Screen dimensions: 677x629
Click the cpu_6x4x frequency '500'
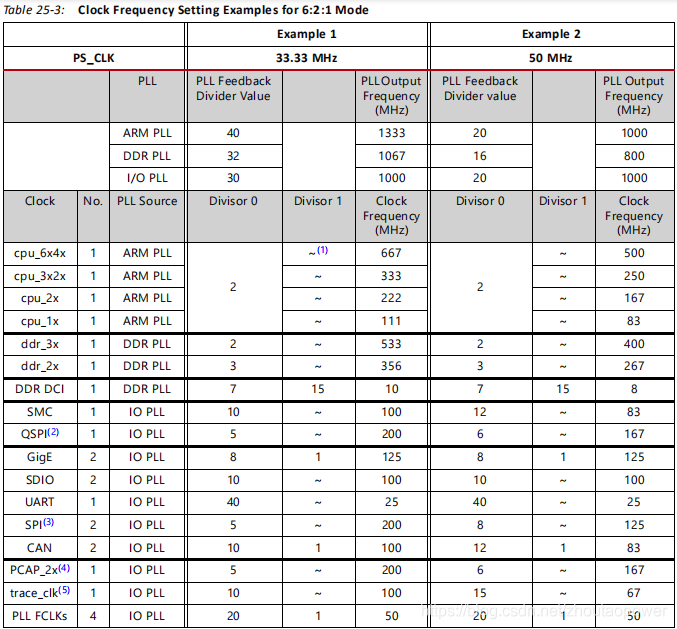point(634,253)
